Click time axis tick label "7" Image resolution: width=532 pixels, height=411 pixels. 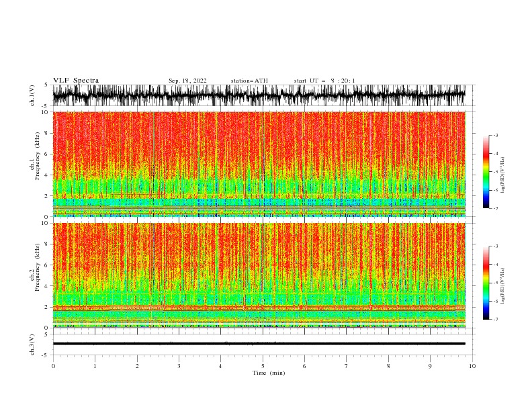[x=347, y=366]
